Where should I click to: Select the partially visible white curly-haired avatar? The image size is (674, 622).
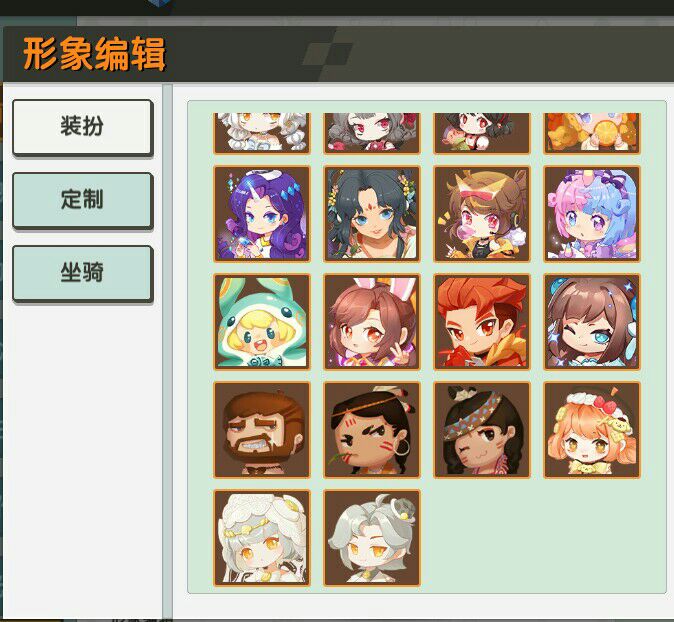tap(262, 133)
